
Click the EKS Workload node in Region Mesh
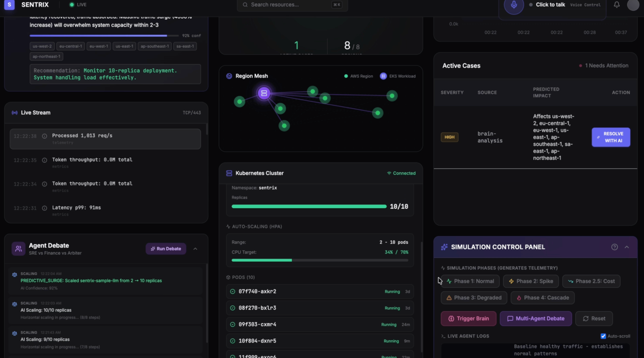coord(264,93)
